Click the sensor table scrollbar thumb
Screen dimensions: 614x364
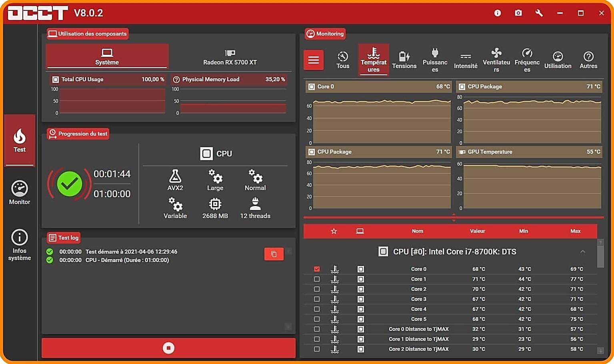[600, 256]
